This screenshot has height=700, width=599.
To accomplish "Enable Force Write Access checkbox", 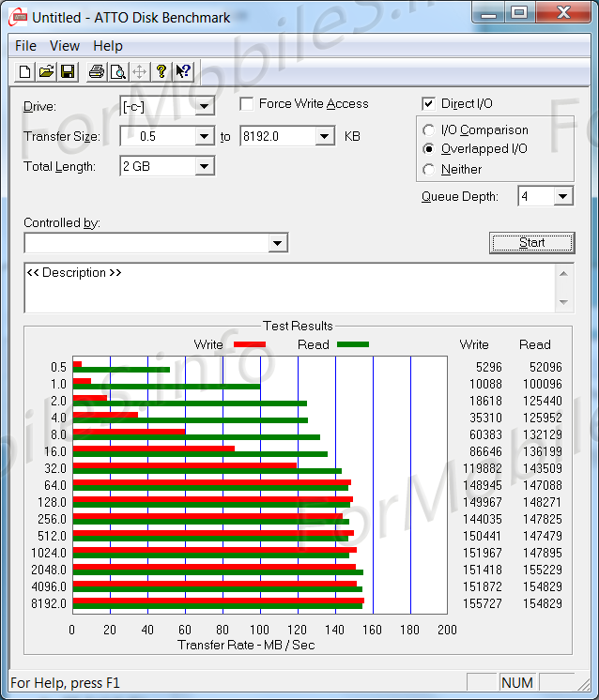I will coord(247,104).
